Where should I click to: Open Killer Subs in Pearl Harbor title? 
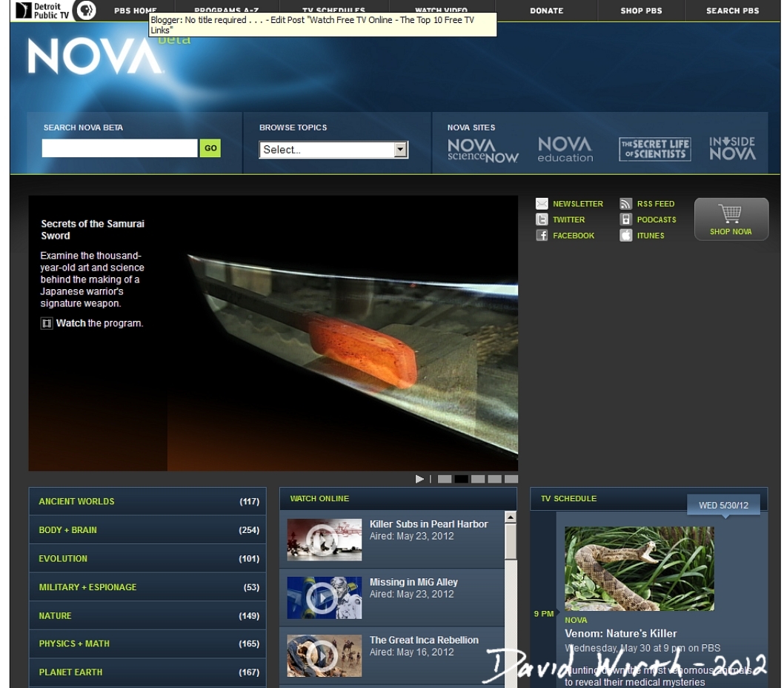tap(428, 524)
